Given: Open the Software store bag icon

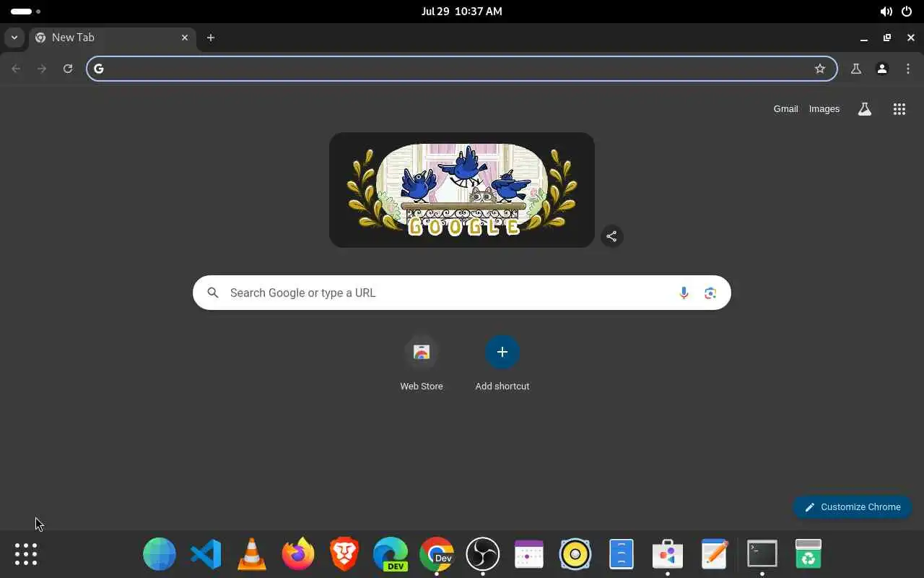Looking at the screenshot, I should (668, 554).
